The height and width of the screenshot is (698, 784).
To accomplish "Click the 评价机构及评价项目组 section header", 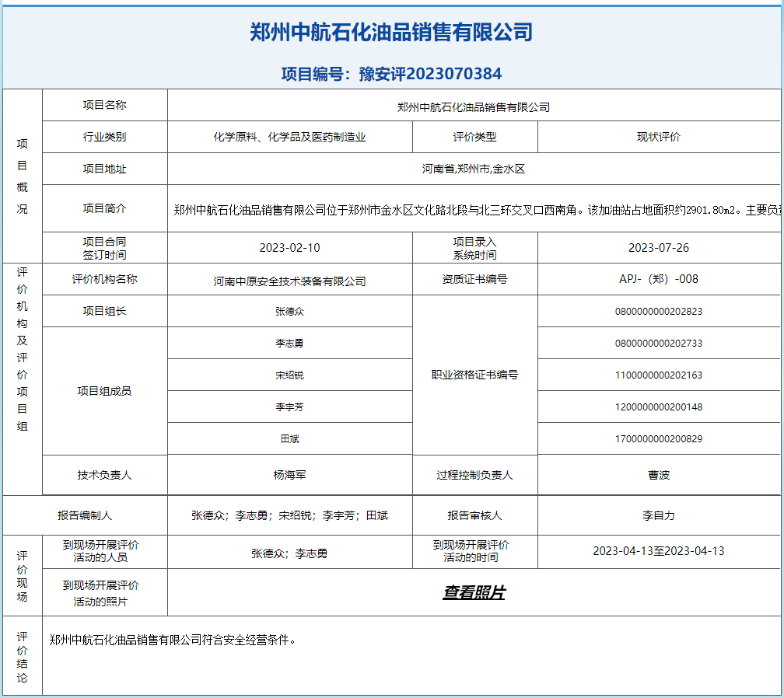I will [x=22, y=349].
